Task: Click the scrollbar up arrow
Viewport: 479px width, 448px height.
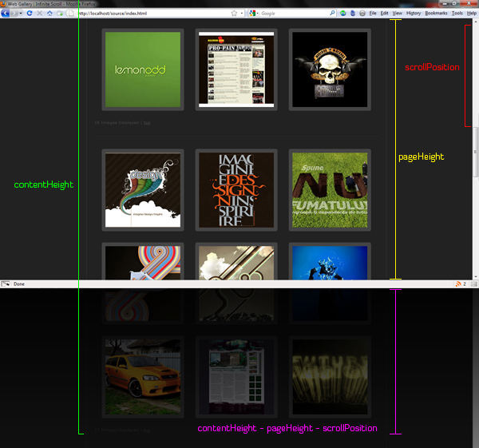Action: [476, 22]
